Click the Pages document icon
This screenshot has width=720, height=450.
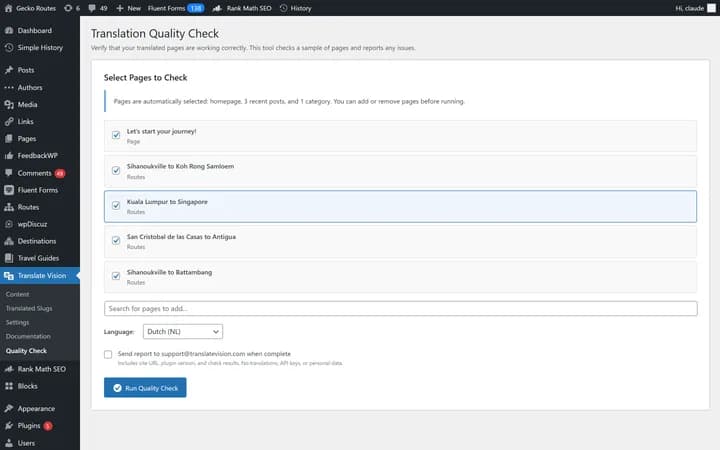pos(9,138)
